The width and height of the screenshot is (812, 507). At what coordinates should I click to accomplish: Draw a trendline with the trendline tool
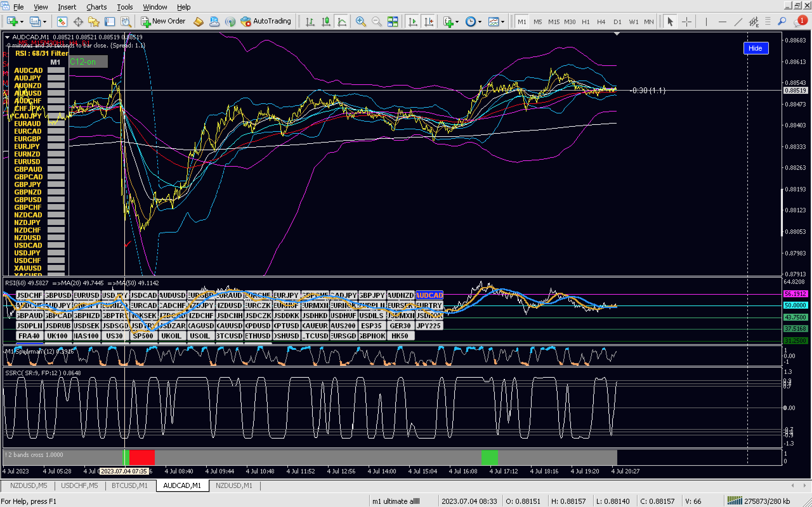tap(738, 22)
